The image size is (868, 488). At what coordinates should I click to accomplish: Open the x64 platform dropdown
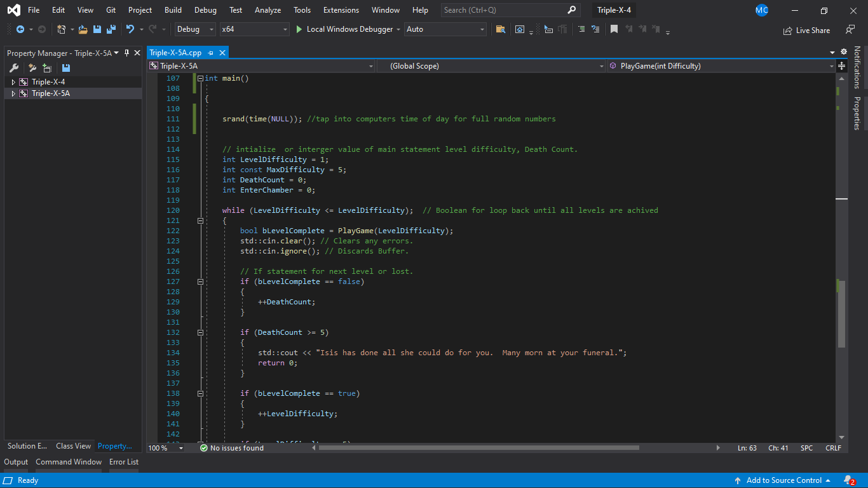coord(254,29)
